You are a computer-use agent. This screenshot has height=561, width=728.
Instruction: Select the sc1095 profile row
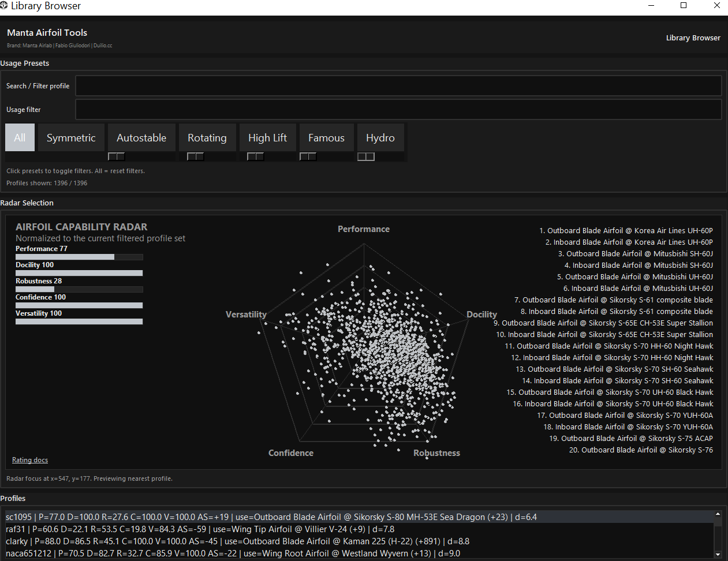tap(231, 517)
